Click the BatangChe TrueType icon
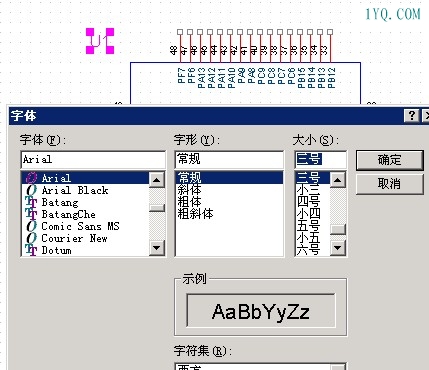 31,214
